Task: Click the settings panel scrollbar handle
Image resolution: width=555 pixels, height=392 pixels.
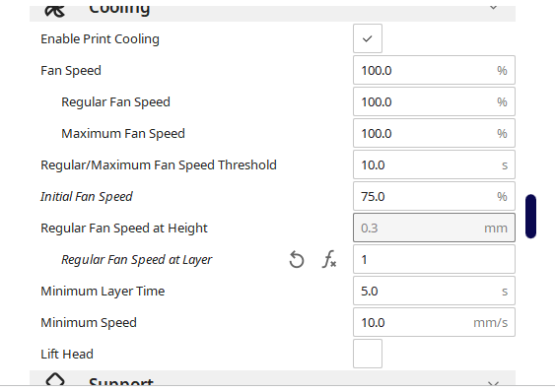Action: pyautogui.click(x=530, y=216)
